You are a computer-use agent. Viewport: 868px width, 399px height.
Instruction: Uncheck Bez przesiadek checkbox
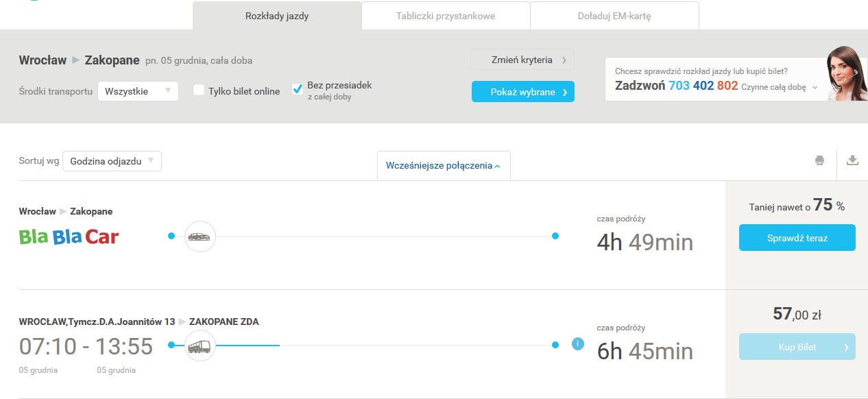pos(298,89)
